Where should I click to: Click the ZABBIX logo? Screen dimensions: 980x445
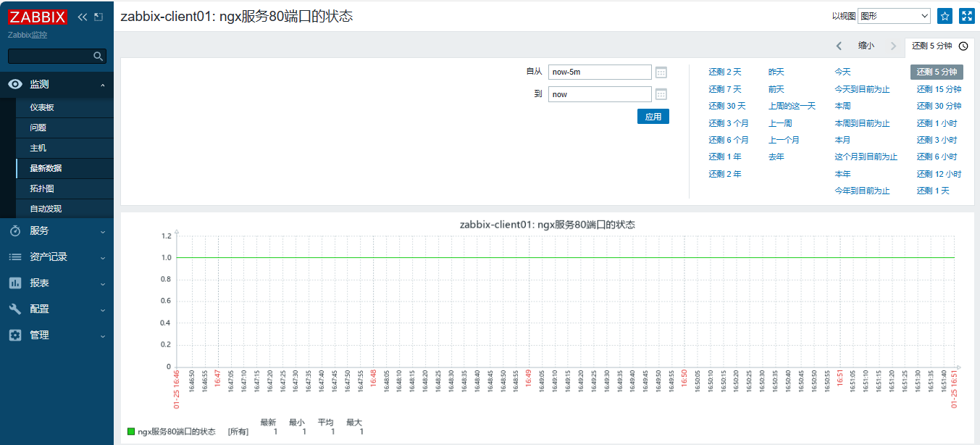click(x=38, y=17)
